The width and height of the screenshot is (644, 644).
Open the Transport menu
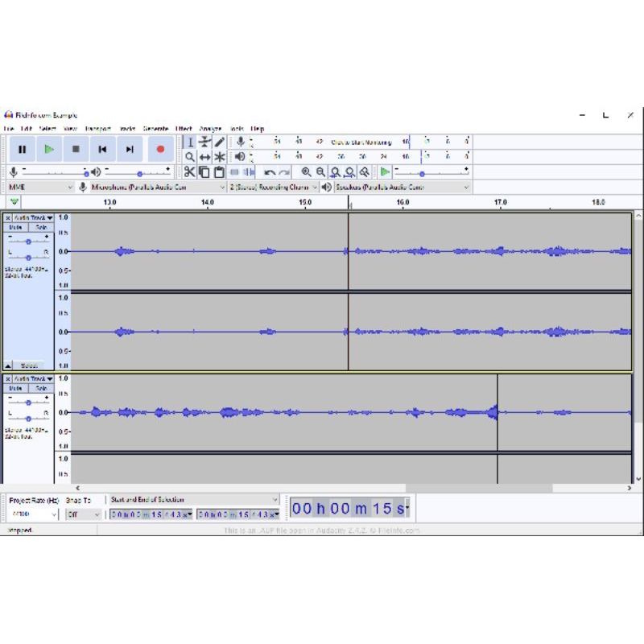point(97,129)
